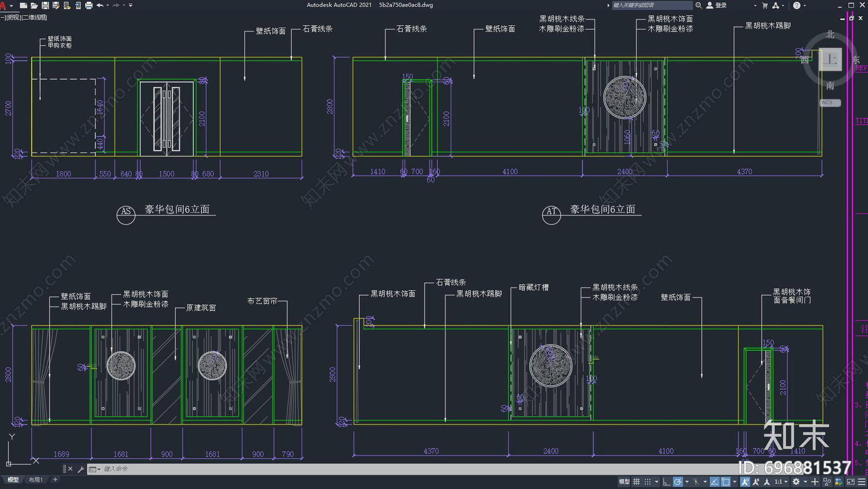Open the 1:1 annotation scale dropdown
Screen dimensions: 868x489
(x=781, y=481)
